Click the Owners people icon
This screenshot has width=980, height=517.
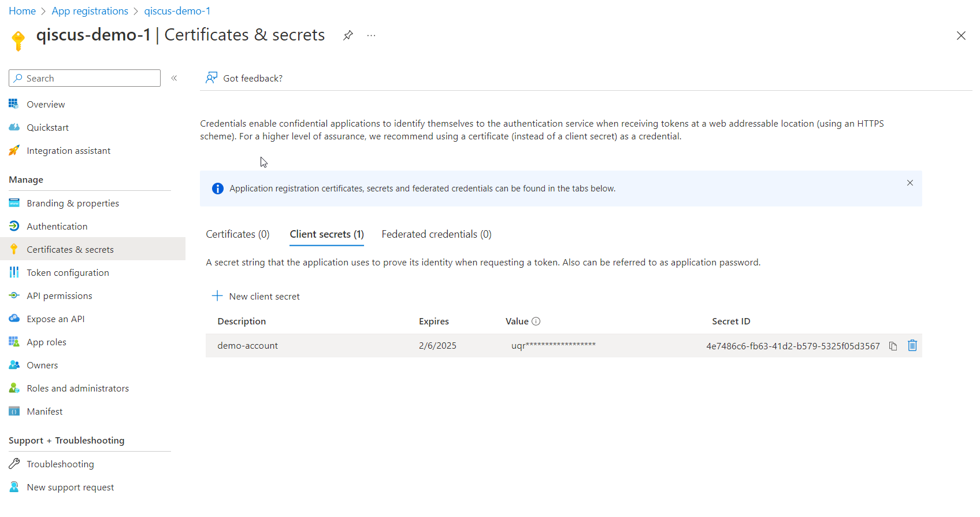(14, 365)
